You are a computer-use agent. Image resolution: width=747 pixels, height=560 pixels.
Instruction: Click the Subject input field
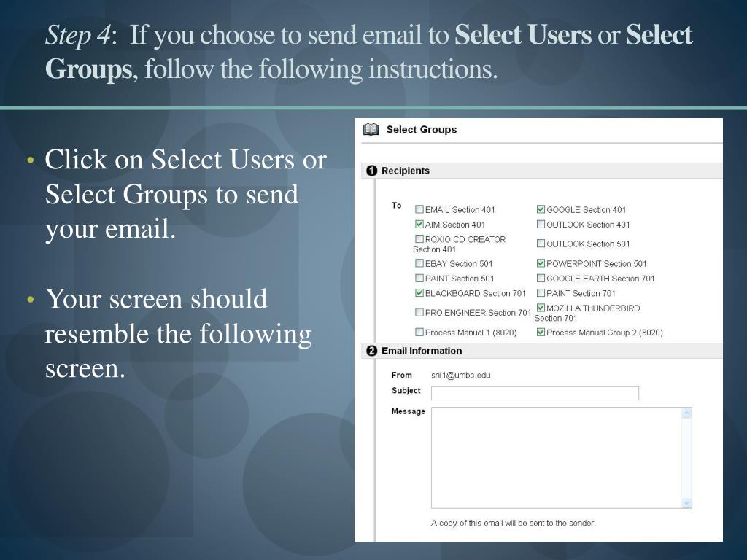(535, 393)
